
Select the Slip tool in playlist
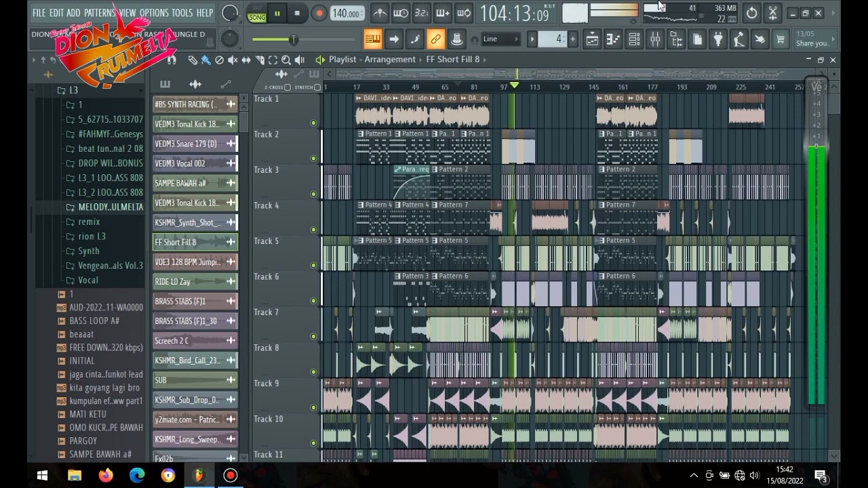click(x=246, y=60)
